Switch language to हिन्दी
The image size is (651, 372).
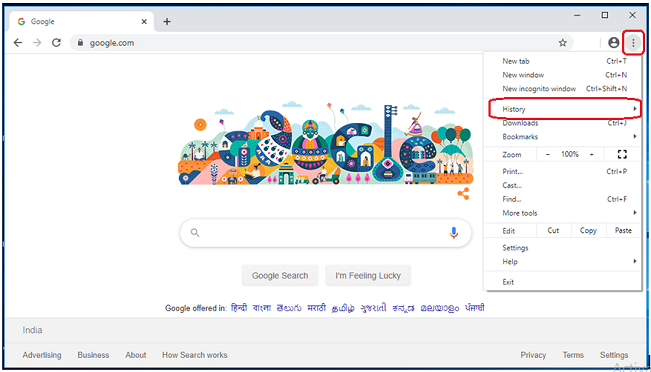pyautogui.click(x=239, y=308)
